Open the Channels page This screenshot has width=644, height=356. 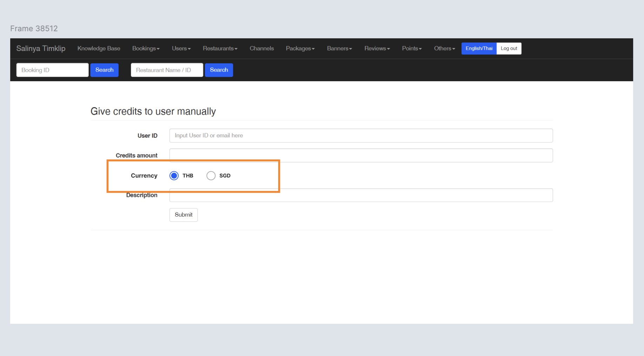coord(261,48)
